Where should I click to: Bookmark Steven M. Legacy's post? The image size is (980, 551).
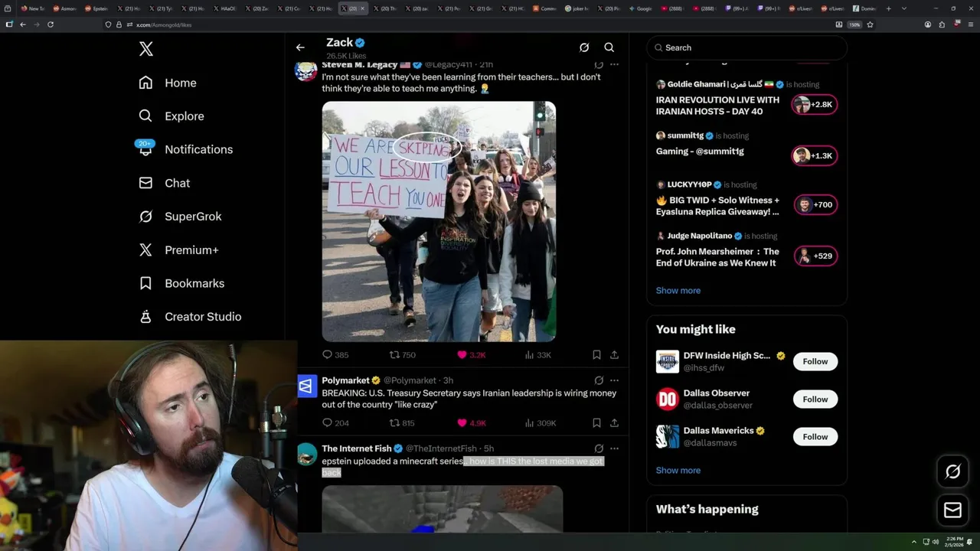596,355
